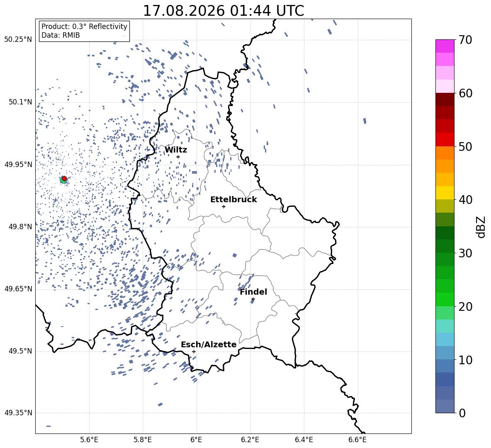Click the Wiltz station cross marker
Image resolution: width=491 pixels, height=448 pixels.
point(178,157)
